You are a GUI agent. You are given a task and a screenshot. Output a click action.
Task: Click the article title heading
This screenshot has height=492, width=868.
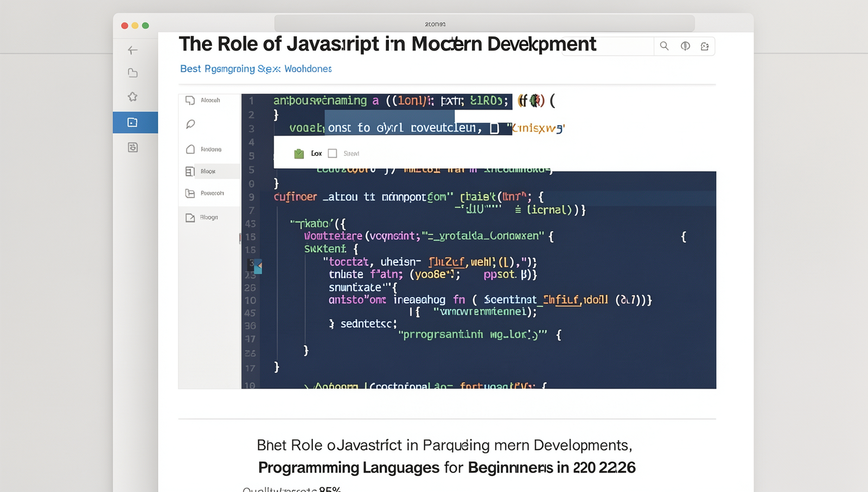[x=387, y=44]
